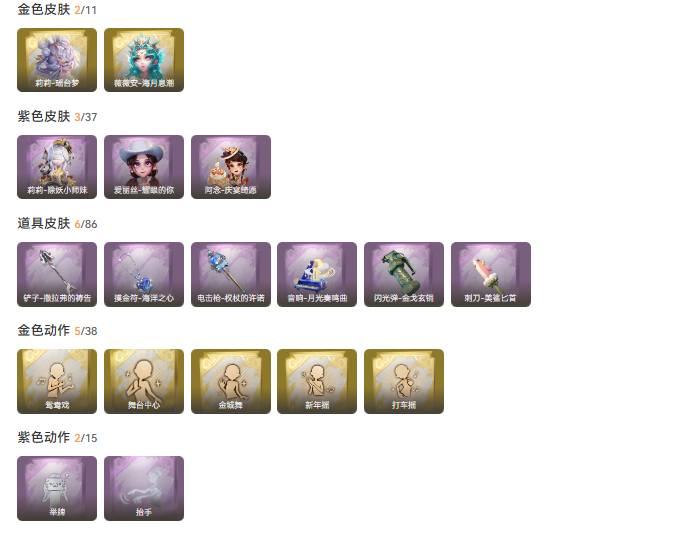Select the 阿念 birthday cake skin card

pyautogui.click(x=231, y=167)
